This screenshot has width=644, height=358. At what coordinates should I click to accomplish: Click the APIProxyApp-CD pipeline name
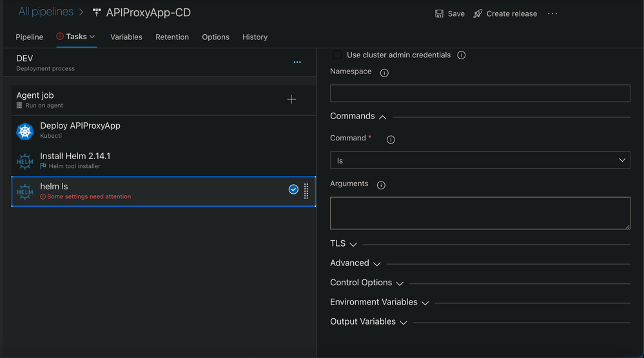coord(148,13)
